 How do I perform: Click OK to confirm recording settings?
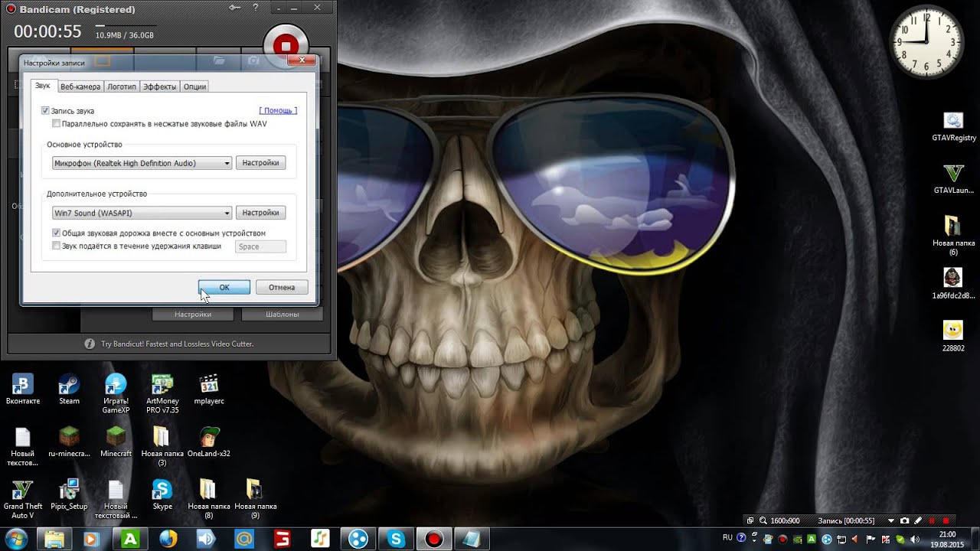(224, 287)
